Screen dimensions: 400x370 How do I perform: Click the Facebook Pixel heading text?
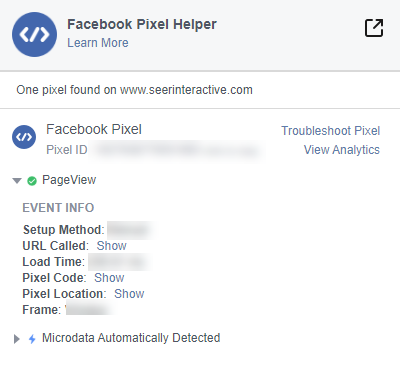click(94, 129)
